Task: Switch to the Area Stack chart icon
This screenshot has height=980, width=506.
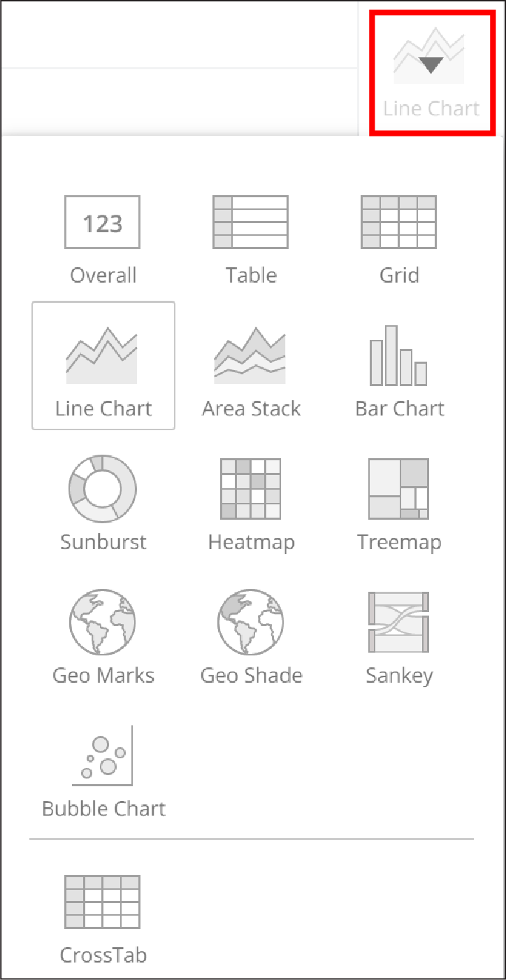Action: click(x=250, y=355)
